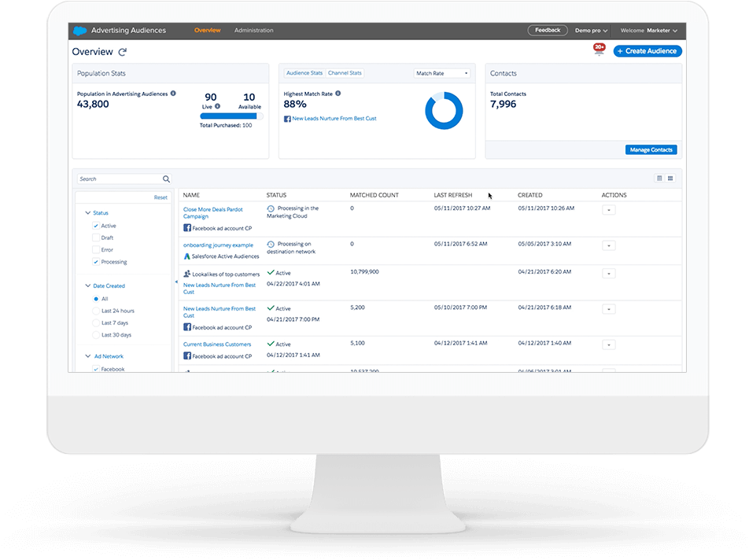
Task: Click the Create Audience button
Action: pyautogui.click(x=648, y=51)
